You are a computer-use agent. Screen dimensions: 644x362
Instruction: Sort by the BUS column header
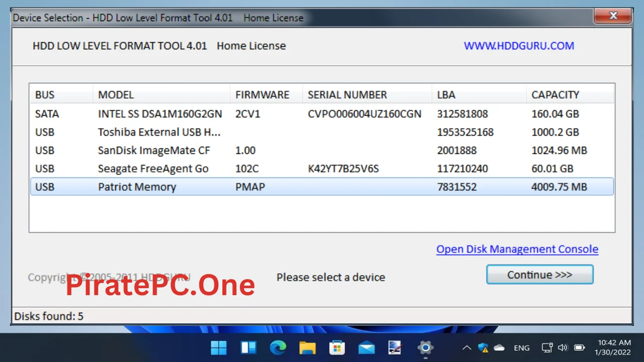click(x=61, y=95)
